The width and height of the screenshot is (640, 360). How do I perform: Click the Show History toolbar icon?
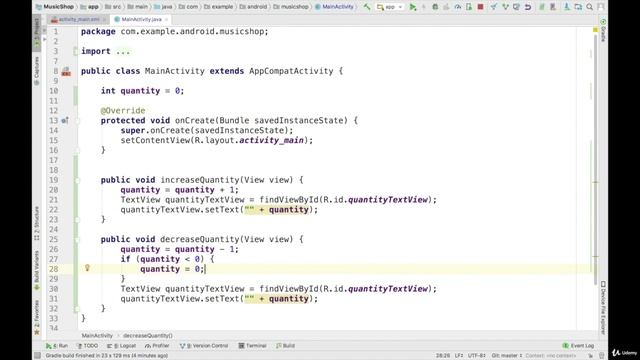[x=516, y=7]
